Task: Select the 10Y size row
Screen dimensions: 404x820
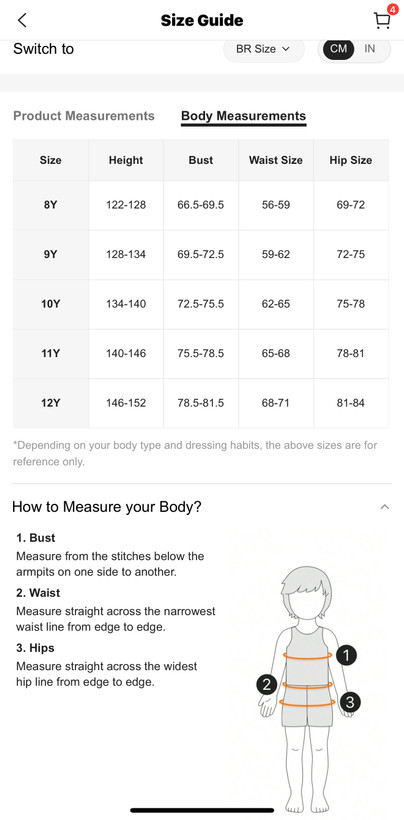Action: click(201, 304)
